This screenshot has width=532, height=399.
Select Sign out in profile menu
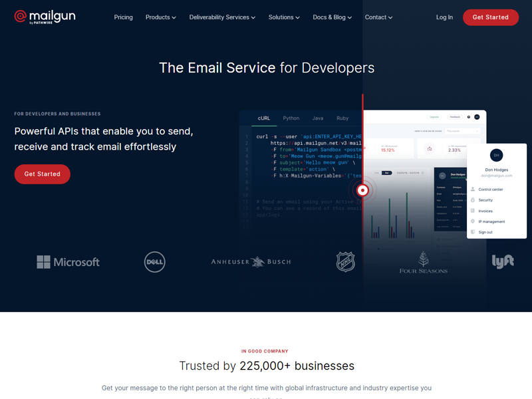pyautogui.click(x=485, y=232)
